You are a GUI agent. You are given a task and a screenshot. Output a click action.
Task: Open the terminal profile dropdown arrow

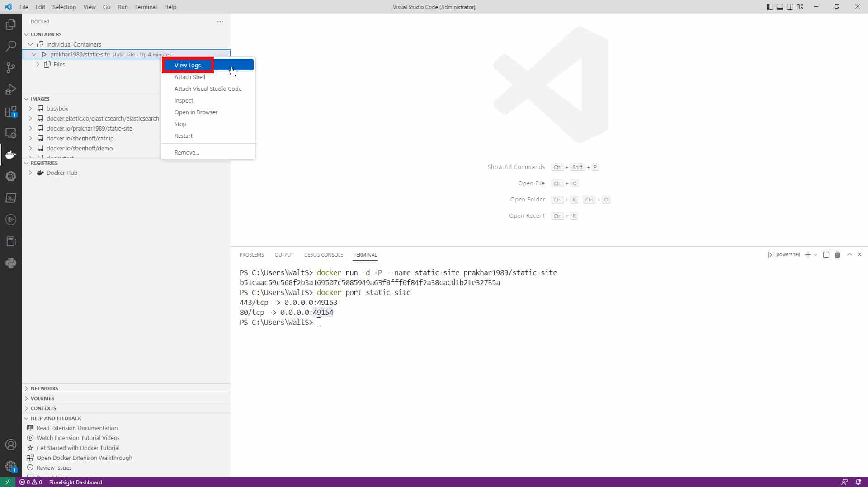pos(816,255)
